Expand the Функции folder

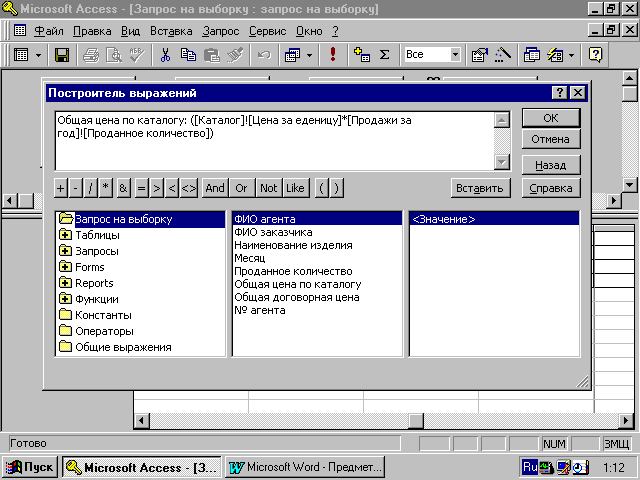(65, 299)
